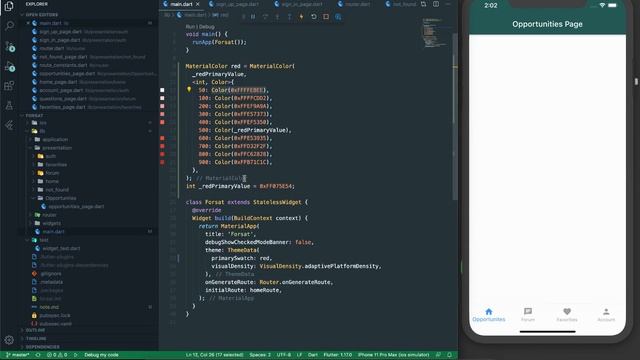The height and width of the screenshot is (360, 640).
Task: Open the Source Control view
Action: pyautogui.click(x=9, y=46)
